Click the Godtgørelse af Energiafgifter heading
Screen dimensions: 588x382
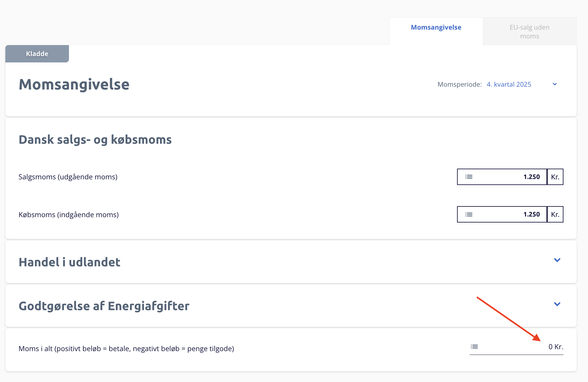[104, 306]
